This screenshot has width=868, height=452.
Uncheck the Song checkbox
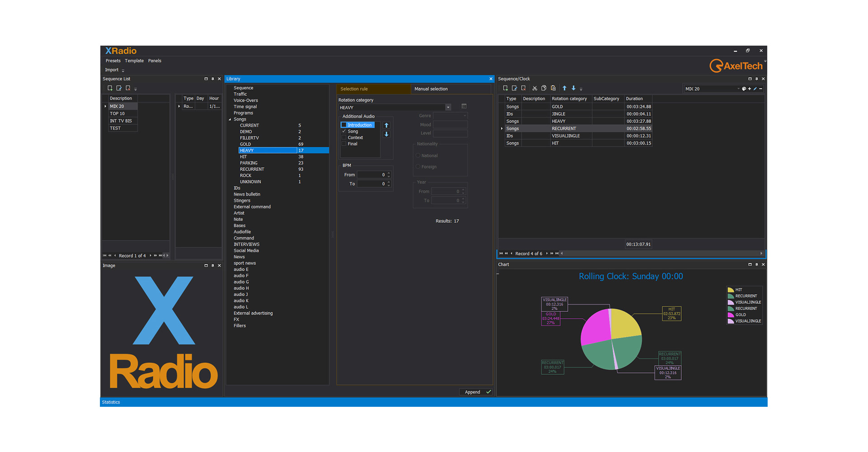pyautogui.click(x=344, y=131)
